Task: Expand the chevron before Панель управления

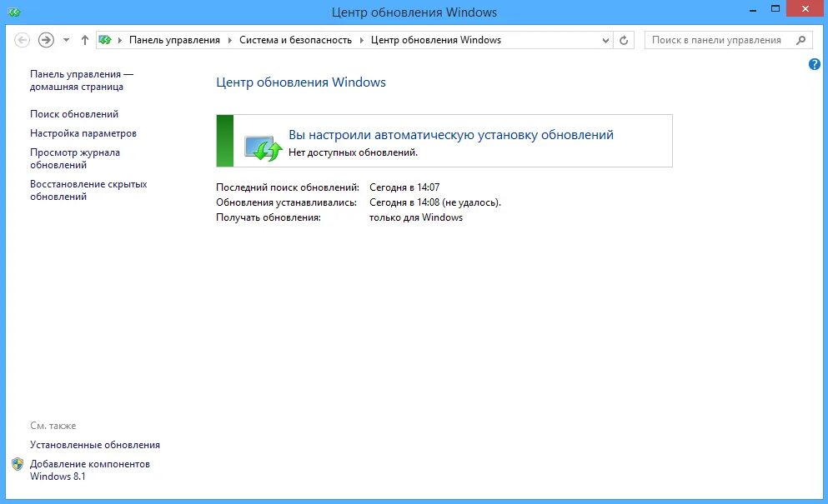Action: click(120, 40)
